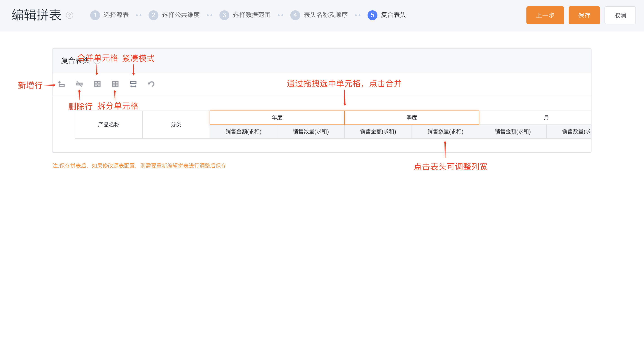This screenshot has height=364, width=644.
Task: Select the 月 header cell
Action: tap(546, 118)
